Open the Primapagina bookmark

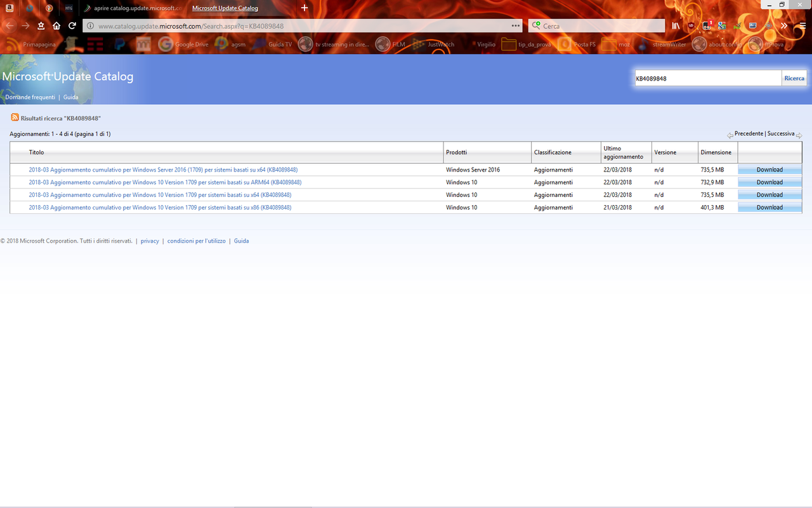pos(32,44)
